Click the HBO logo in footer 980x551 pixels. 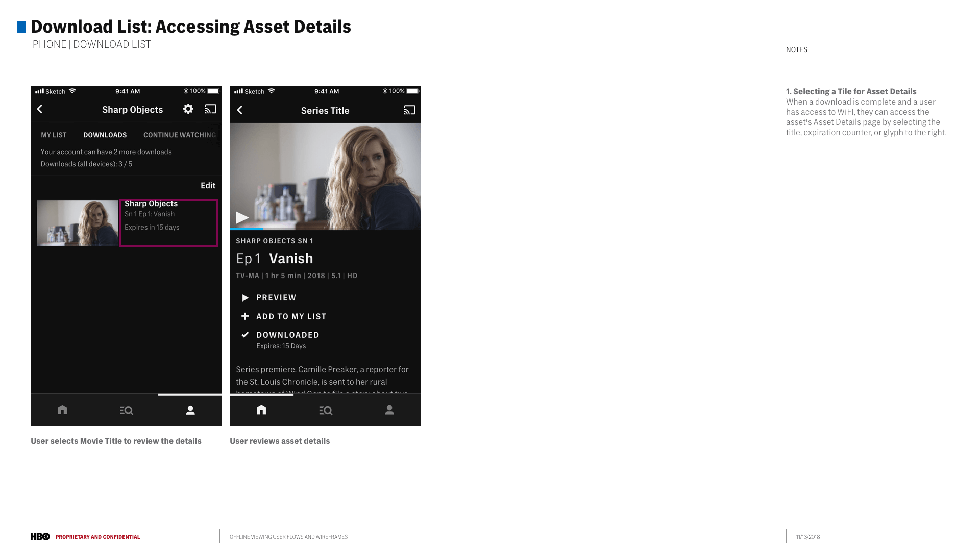click(x=40, y=537)
